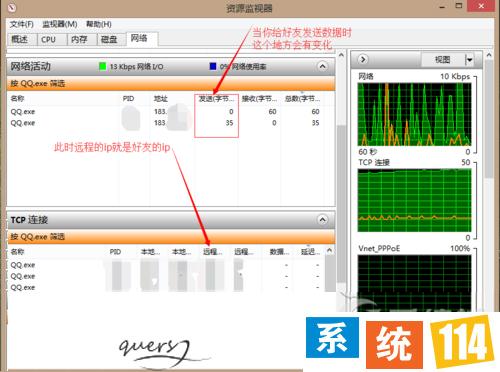Sort TCP connections by PID column
The image size is (500, 372).
[115, 252]
